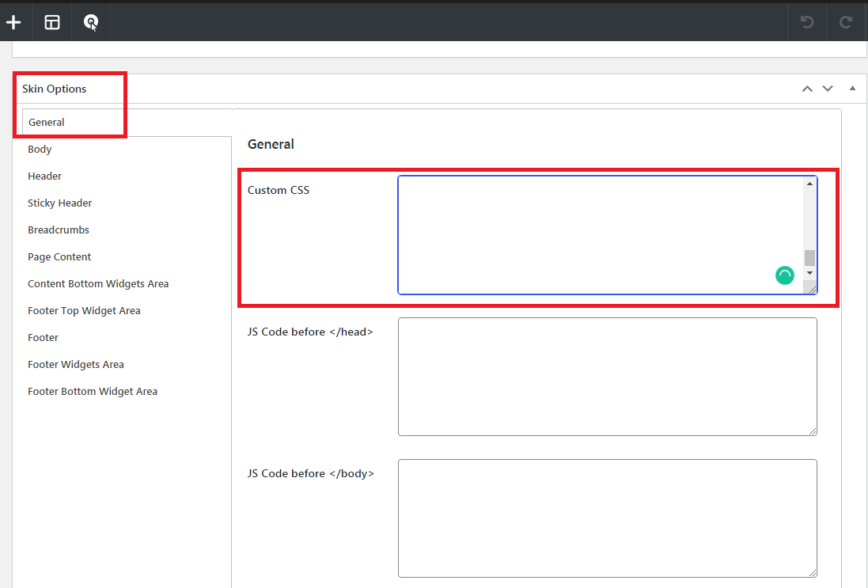Open the Footer Widgets Area tab
Screen dimensions: 868x588
point(76,364)
